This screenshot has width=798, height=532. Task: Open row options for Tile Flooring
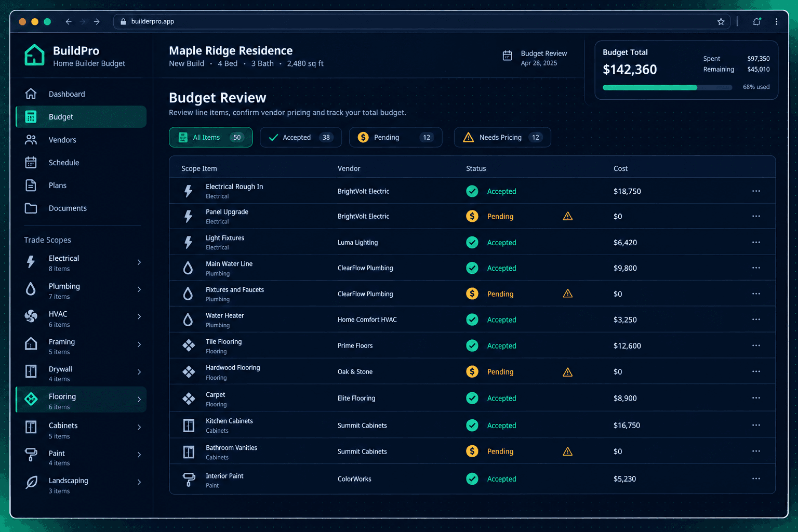[x=756, y=345]
